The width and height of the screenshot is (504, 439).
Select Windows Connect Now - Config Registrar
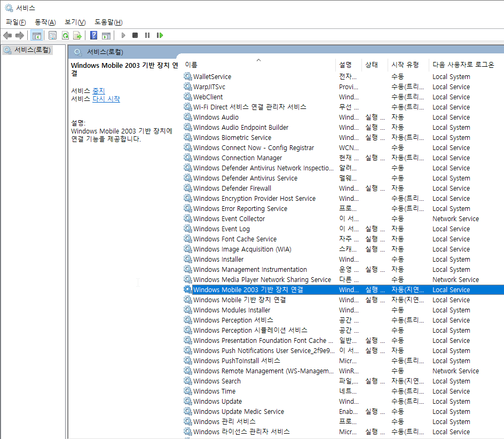[254, 147]
